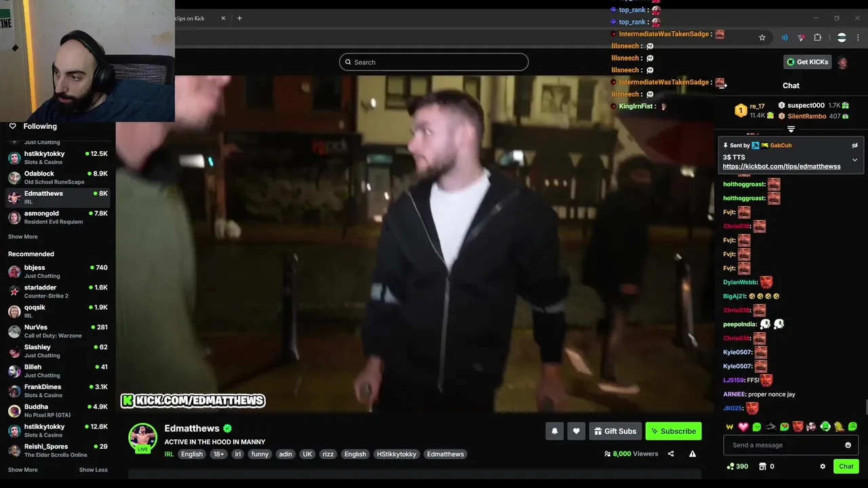868x488 pixels.
Task: Open Reishi_Spores recommended channel
Action: [58, 450]
